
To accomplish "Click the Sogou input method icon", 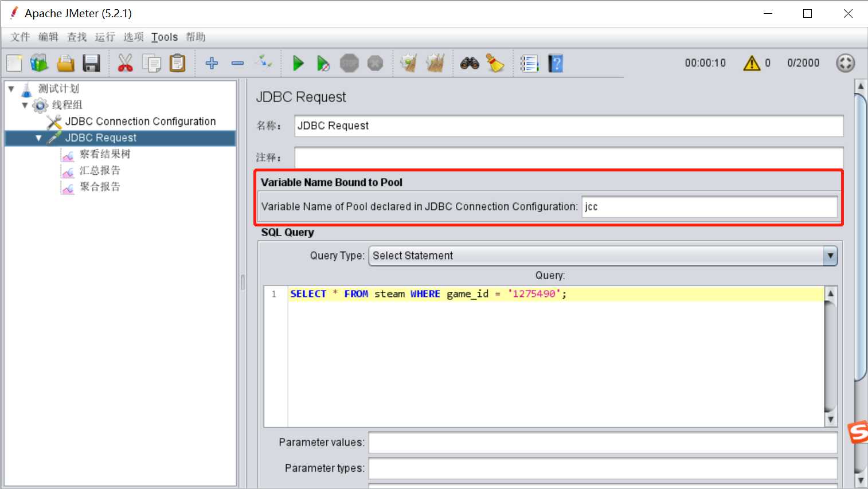I will (x=858, y=432).
